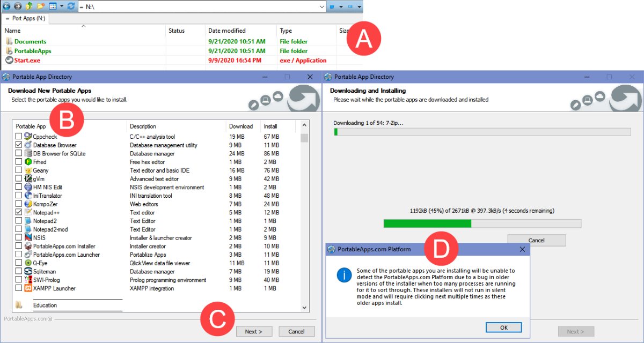Image resolution: width=644 pixels, height=343 pixels.
Task: Switch to the Port Apps (N:) tab
Action: click(x=26, y=18)
